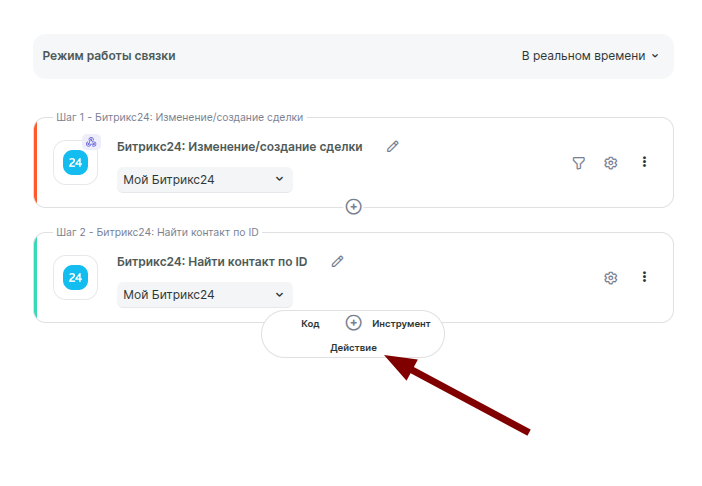Expand the В реальном времени mode dropdown

[x=590, y=56]
